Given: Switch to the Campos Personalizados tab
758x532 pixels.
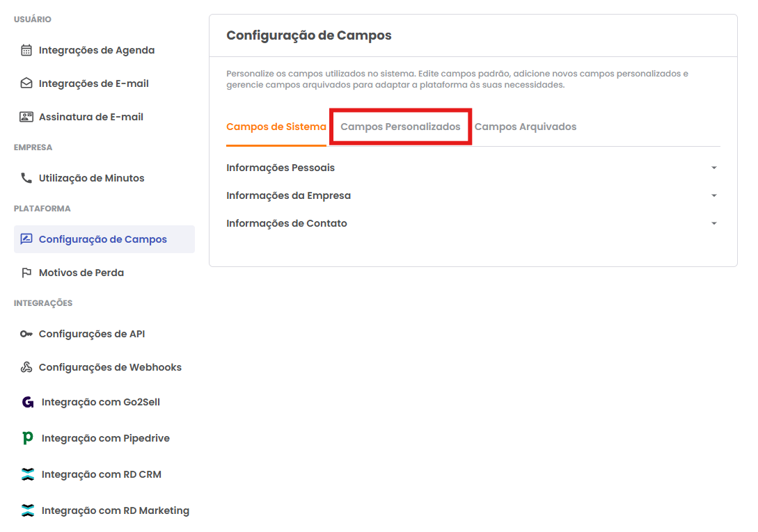Looking at the screenshot, I should coord(400,127).
